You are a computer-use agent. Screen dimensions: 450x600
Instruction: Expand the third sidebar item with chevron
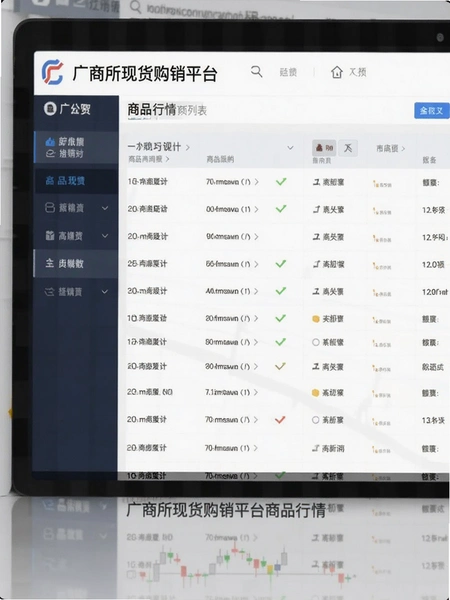pyautogui.click(x=105, y=208)
